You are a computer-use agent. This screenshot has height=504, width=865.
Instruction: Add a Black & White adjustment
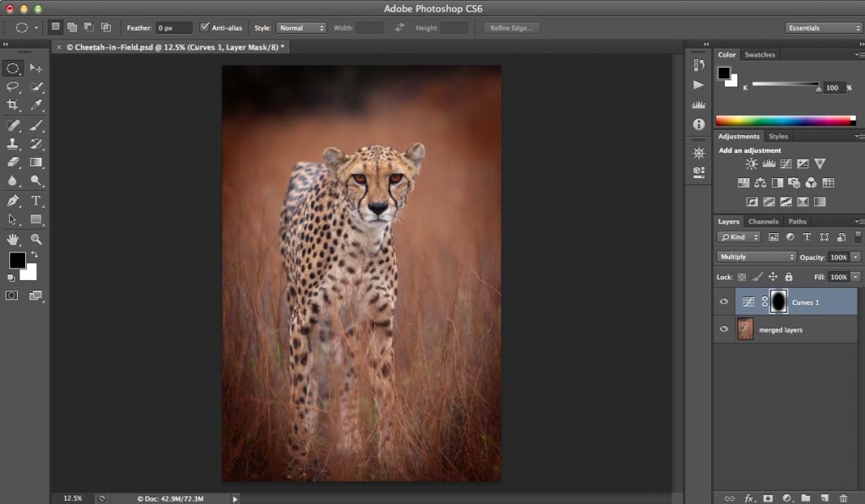click(777, 182)
